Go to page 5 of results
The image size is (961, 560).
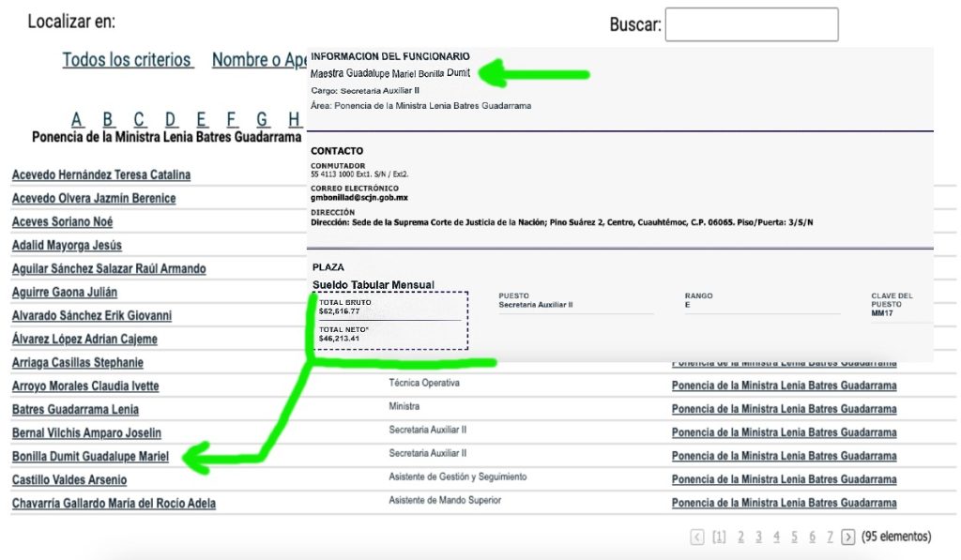click(794, 537)
